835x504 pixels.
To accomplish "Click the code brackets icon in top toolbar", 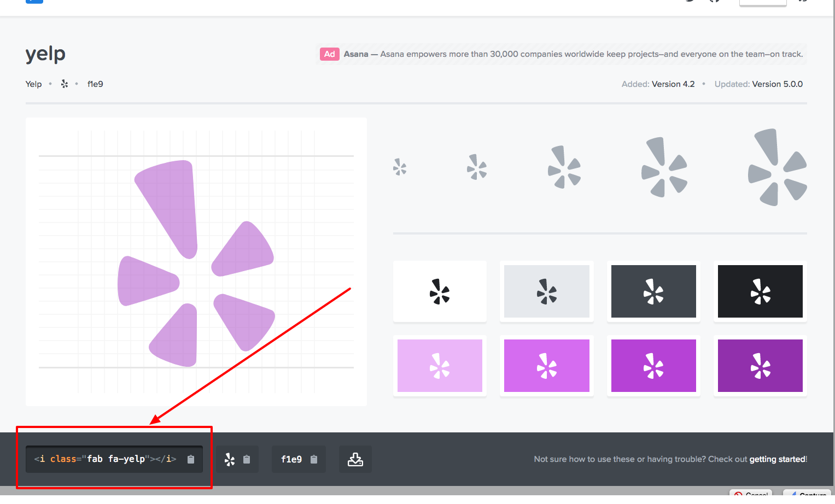I will tap(715, 2).
